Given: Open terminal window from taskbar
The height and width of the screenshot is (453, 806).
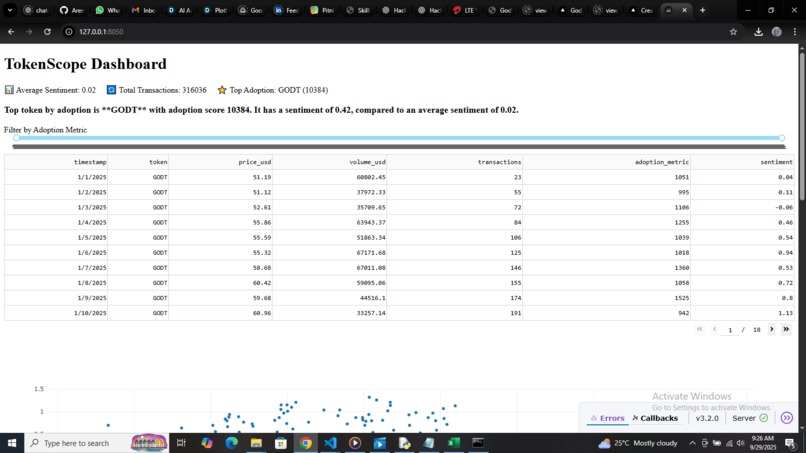Looking at the screenshot, I should (478, 443).
